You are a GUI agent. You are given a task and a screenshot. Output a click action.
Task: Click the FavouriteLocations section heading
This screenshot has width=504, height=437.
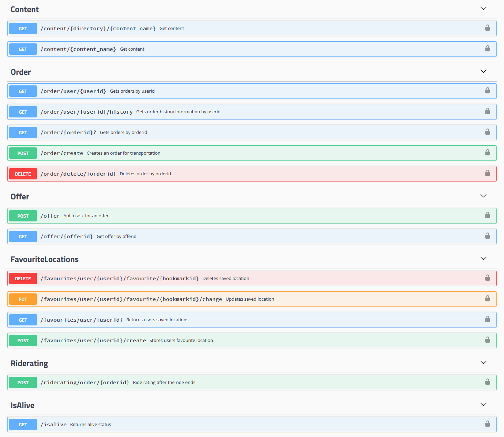pos(44,259)
